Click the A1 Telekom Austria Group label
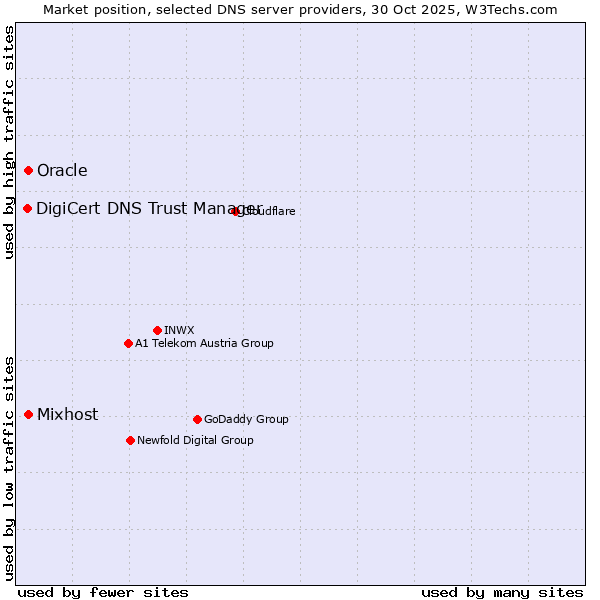The height and width of the screenshot is (600, 600). click(x=204, y=344)
